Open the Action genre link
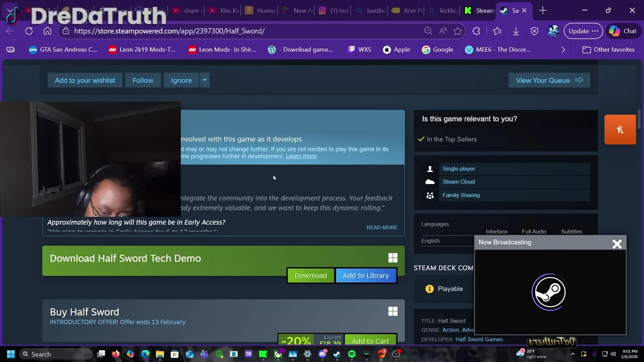The width and height of the screenshot is (644, 362). [450, 330]
